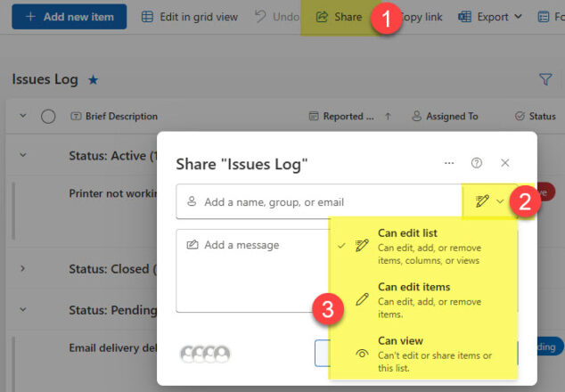Image resolution: width=565 pixels, height=392 pixels.
Task: Click the Issues Log list title
Action: point(45,79)
